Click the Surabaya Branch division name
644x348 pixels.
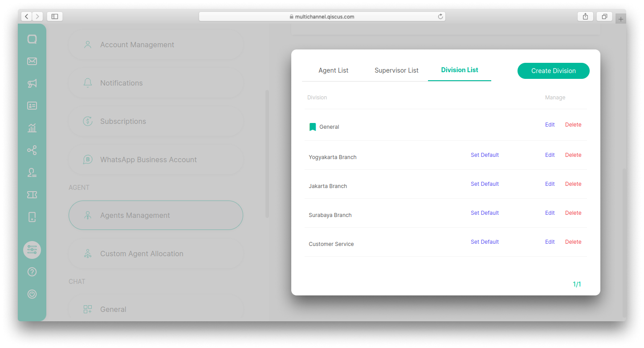(x=330, y=215)
